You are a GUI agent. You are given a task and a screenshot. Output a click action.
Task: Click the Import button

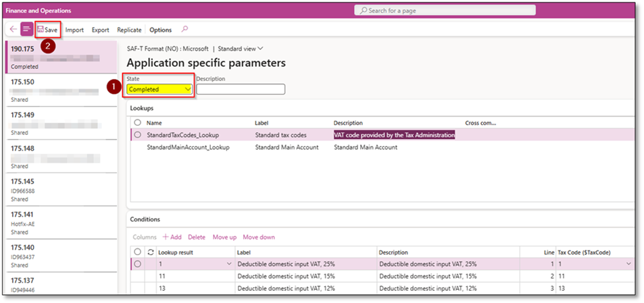coord(74,30)
